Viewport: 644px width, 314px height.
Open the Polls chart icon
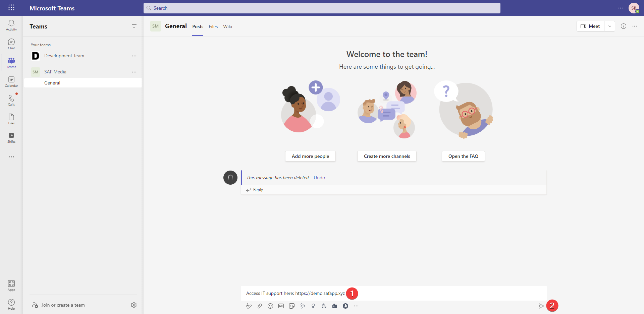[x=345, y=306]
